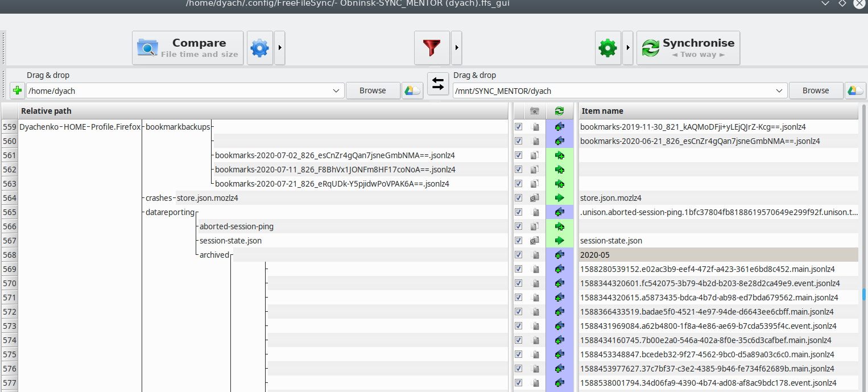This screenshot has width=868, height=392.
Task: Select store.json.mozlz4 on right side
Action: (611, 198)
